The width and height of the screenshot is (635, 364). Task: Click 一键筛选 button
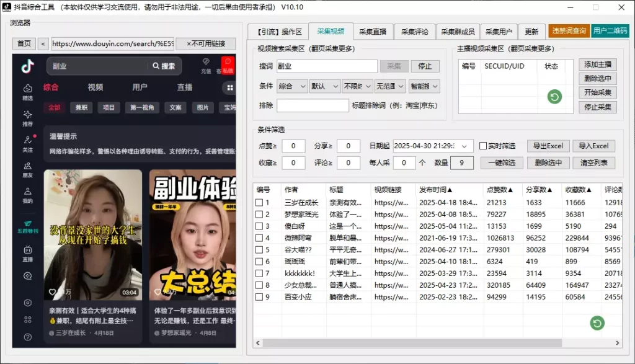click(502, 162)
